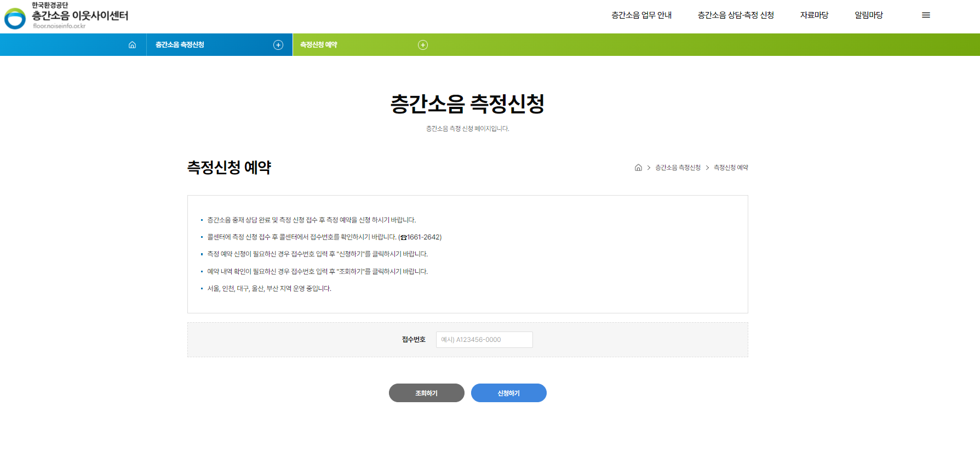Go home via blue bar house icon
The width and height of the screenshot is (980, 463).
(132, 45)
